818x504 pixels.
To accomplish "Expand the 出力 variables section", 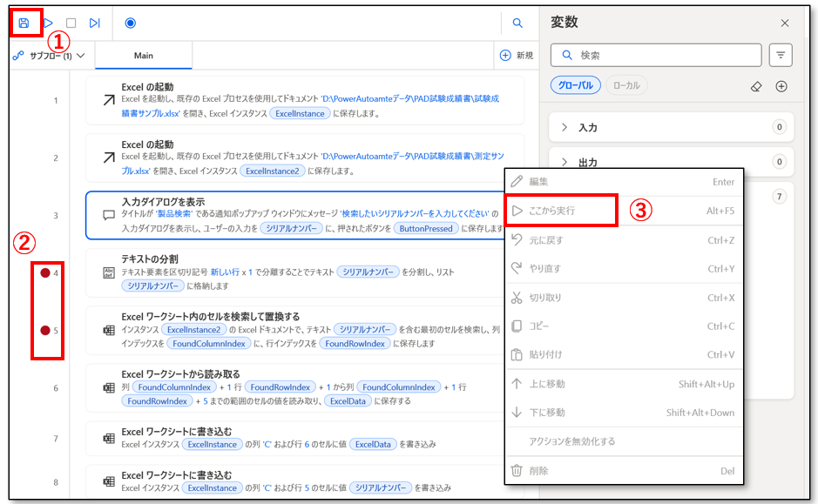I will click(590, 162).
